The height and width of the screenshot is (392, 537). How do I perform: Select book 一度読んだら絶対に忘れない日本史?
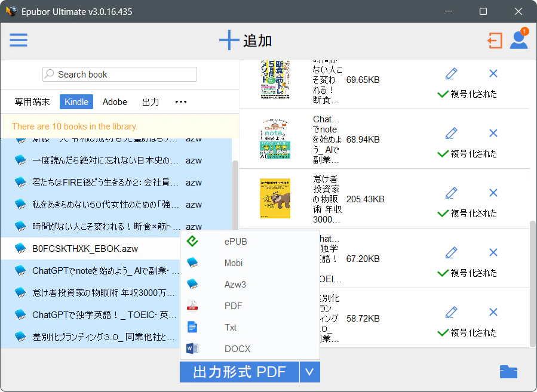click(x=116, y=160)
